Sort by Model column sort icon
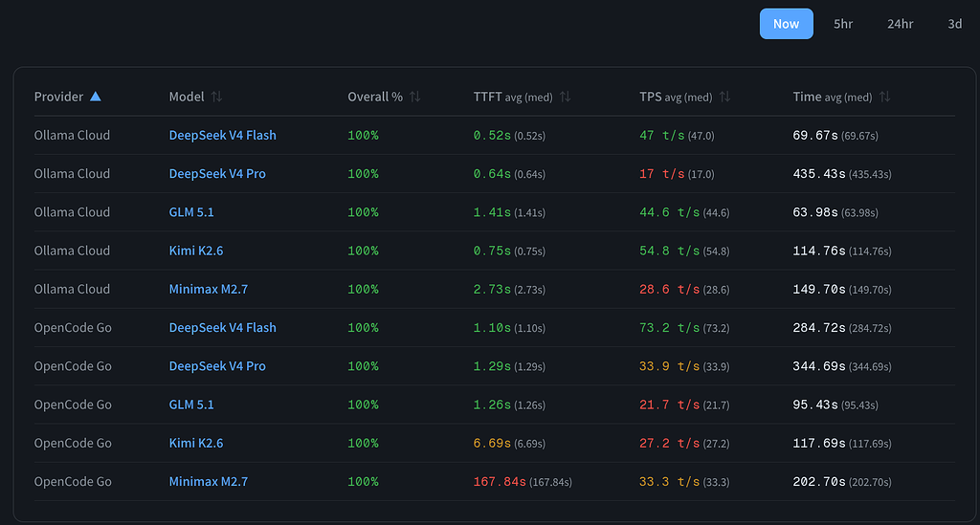 point(216,97)
